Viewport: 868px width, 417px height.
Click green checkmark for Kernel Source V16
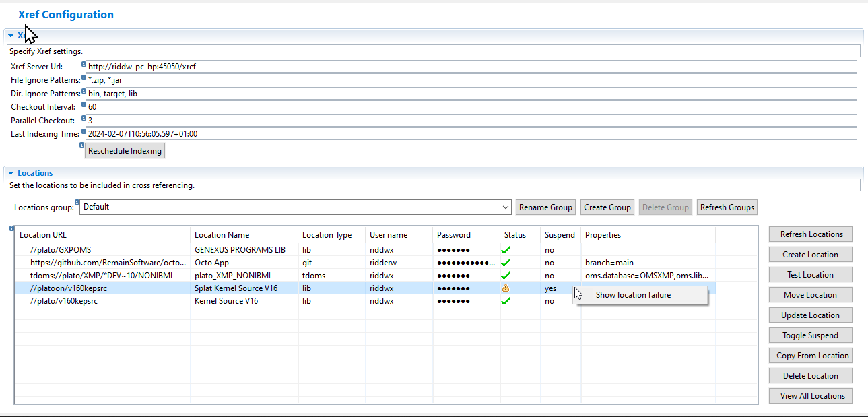pos(506,301)
